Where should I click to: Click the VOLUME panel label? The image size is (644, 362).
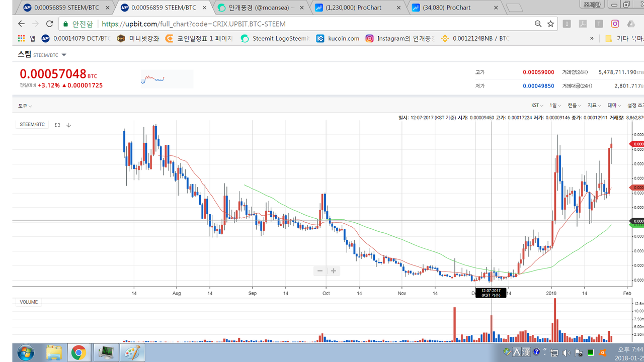[x=29, y=302]
